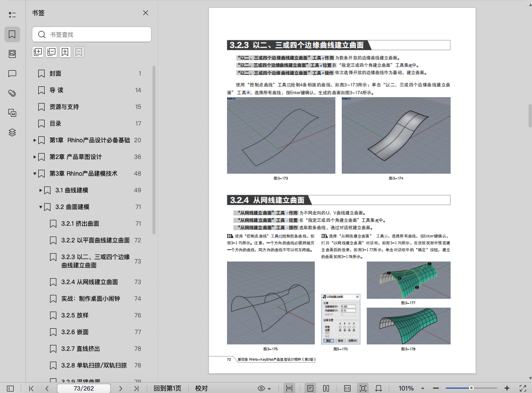Jump to 3.2.4 从网线建立曲面 bookmark
This screenshot has height=393, width=532.
pyautogui.click(x=90, y=282)
